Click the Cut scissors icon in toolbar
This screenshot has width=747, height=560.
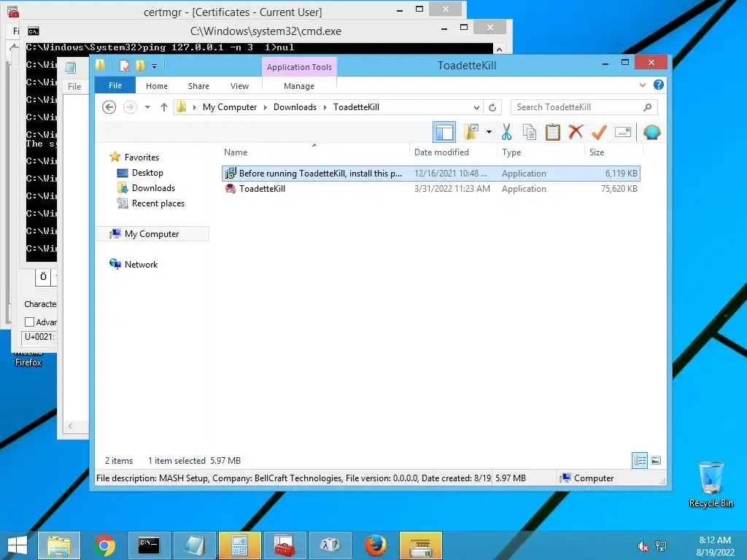pyautogui.click(x=506, y=132)
